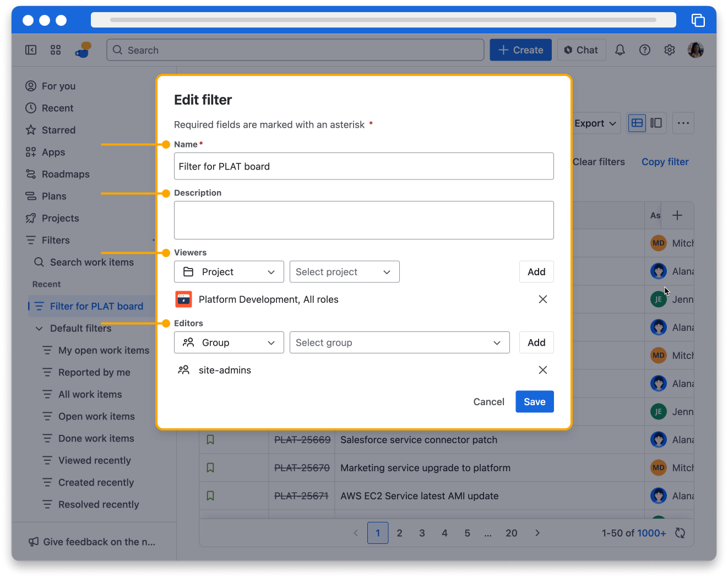The image size is (728, 578).
Task: Open Select project dropdown
Action: tap(345, 272)
